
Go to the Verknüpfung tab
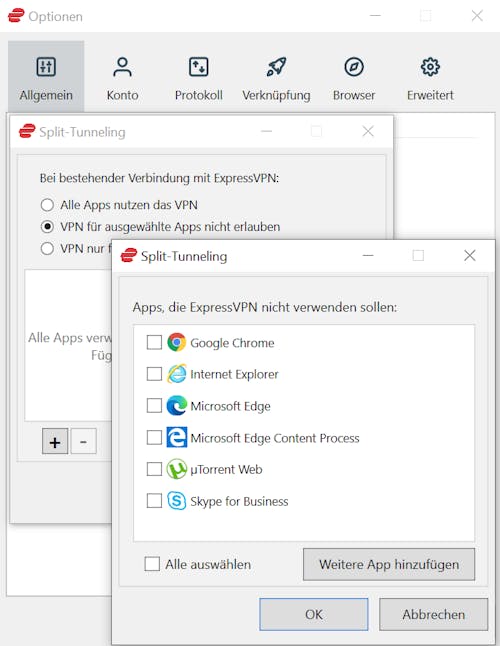(276, 76)
